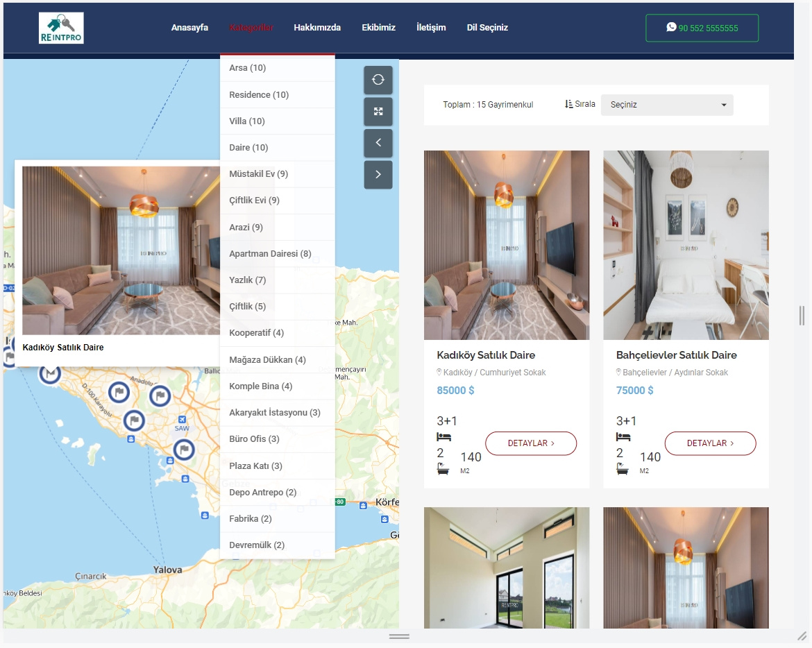Click the map popup living room photo
Viewport: 812px width, 648px height.
(121, 250)
